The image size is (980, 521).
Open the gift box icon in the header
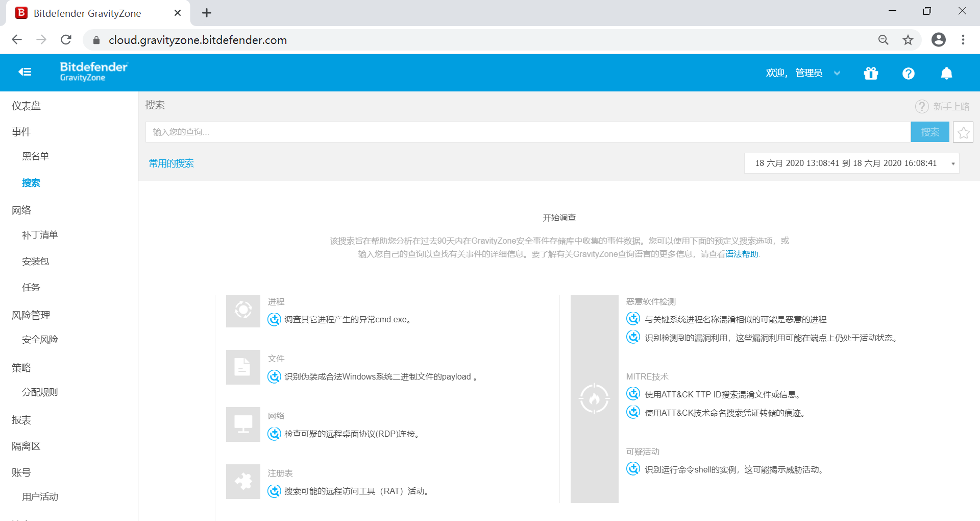tap(871, 74)
